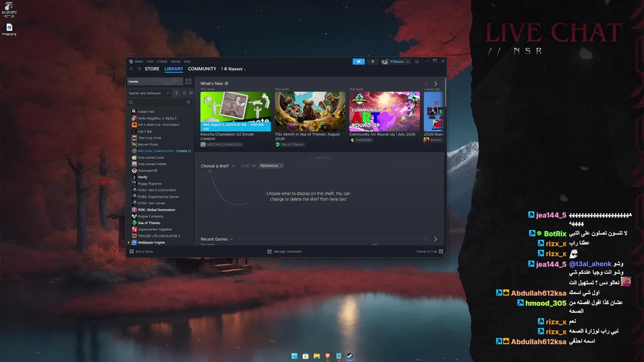Click the Supermarket Together game icon
The height and width of the screenshot is (362, 644).
(x=134, y=229)
